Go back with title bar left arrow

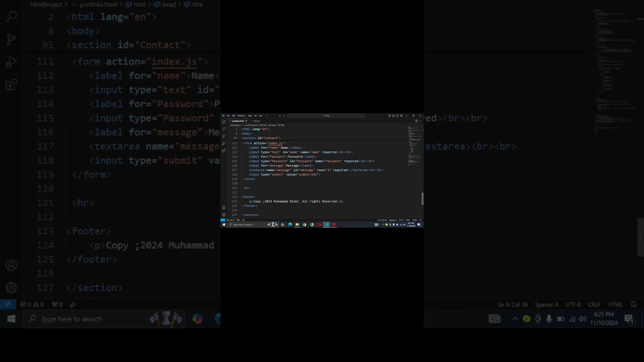pyautogui.click(x=280, y=116)
